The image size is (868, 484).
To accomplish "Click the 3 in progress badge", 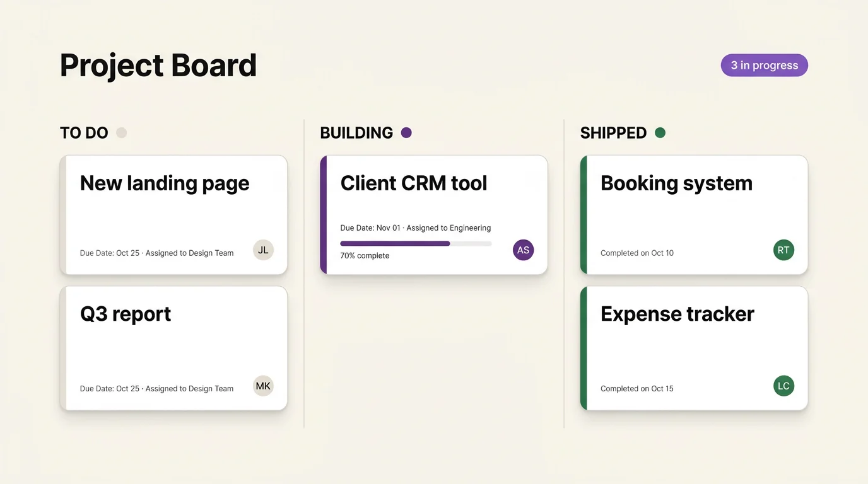I will pos(764,65).
